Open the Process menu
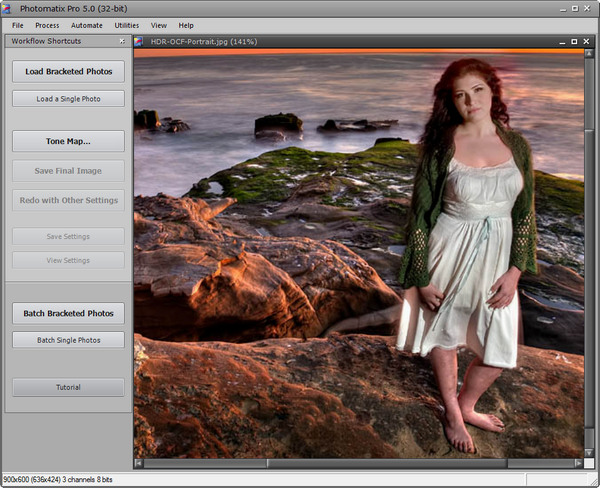 (47, 25)
